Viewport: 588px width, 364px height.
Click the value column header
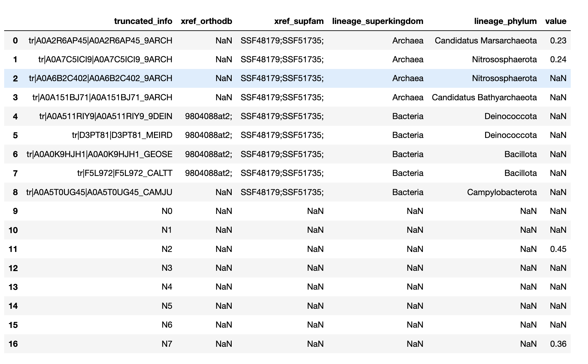[556, 21]
